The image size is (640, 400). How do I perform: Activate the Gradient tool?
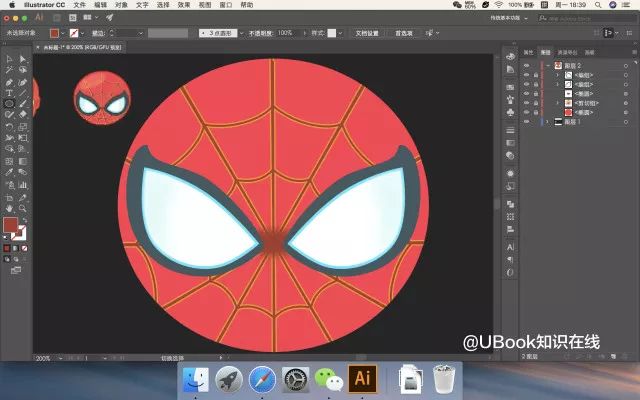click(23, 161)
